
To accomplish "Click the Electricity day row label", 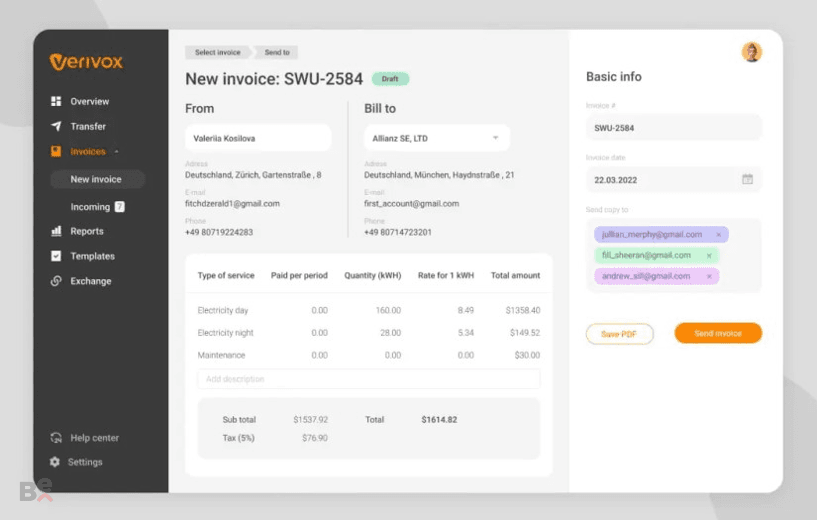I will (223, 311).
